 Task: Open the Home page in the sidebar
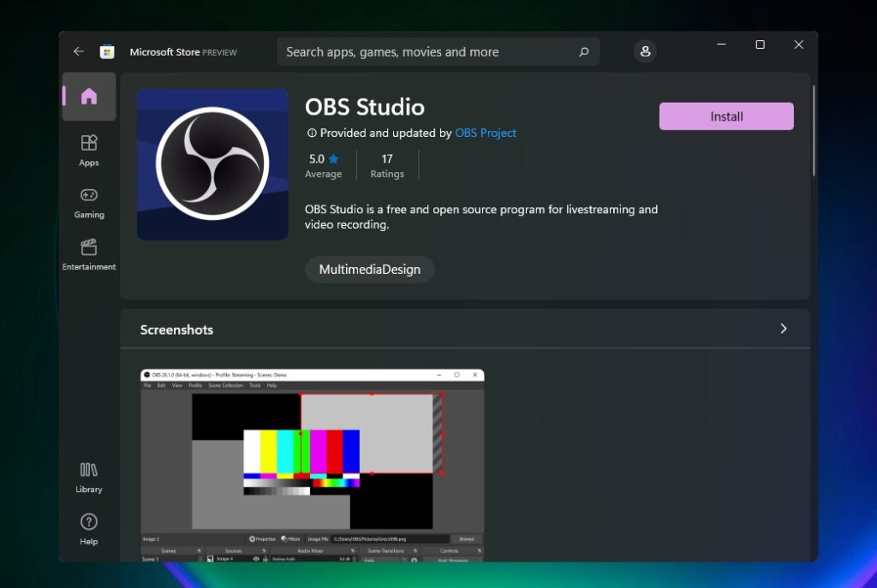pyautogui.click(x=89, y=97)
